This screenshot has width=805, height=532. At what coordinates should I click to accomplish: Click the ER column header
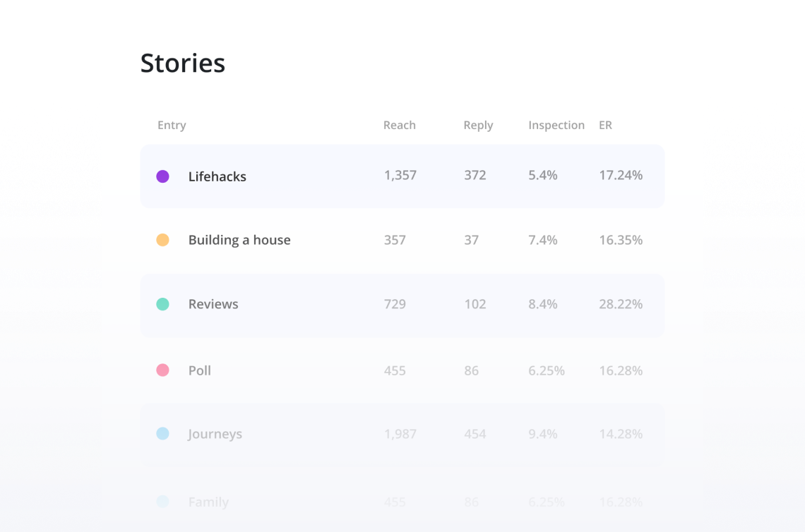point(605,125)
